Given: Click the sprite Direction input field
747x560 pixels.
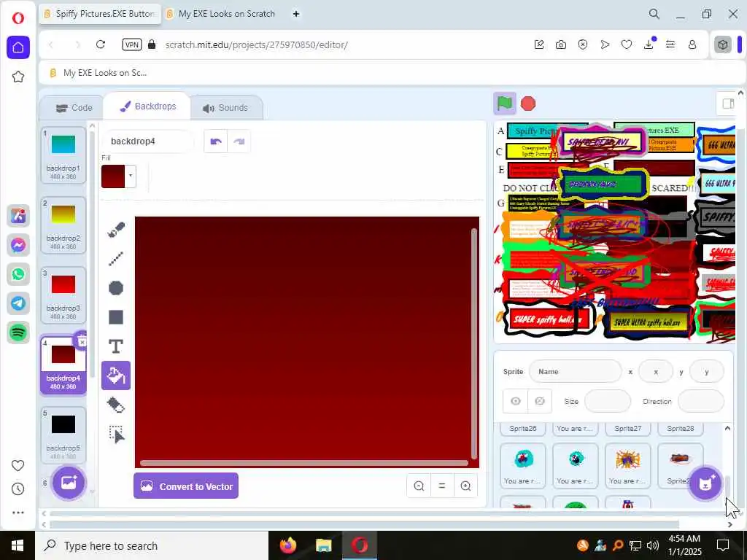Looking at the screenshot, I should coord(701,402).
